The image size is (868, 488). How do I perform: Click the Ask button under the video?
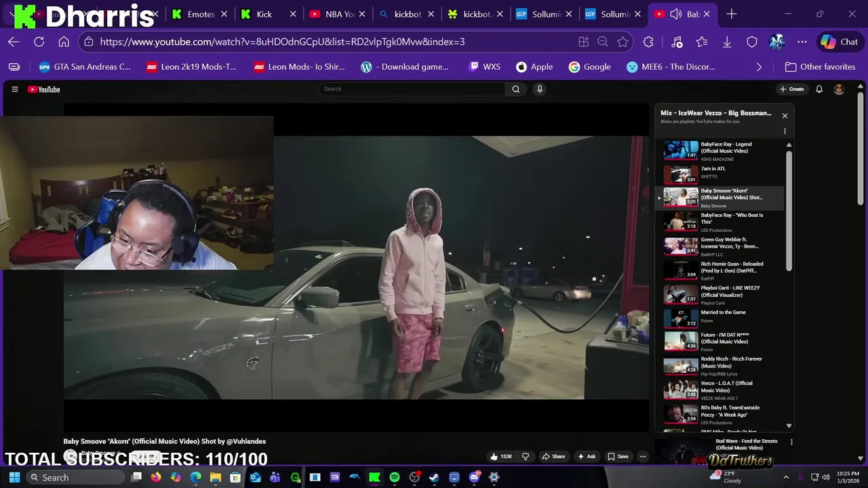point(587,457)
